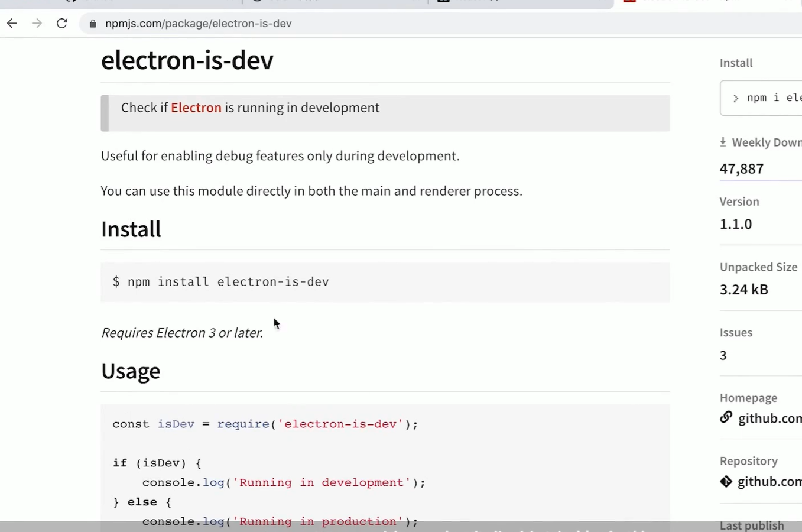Click the electron-is-dev page title

[x=187, y=60]
